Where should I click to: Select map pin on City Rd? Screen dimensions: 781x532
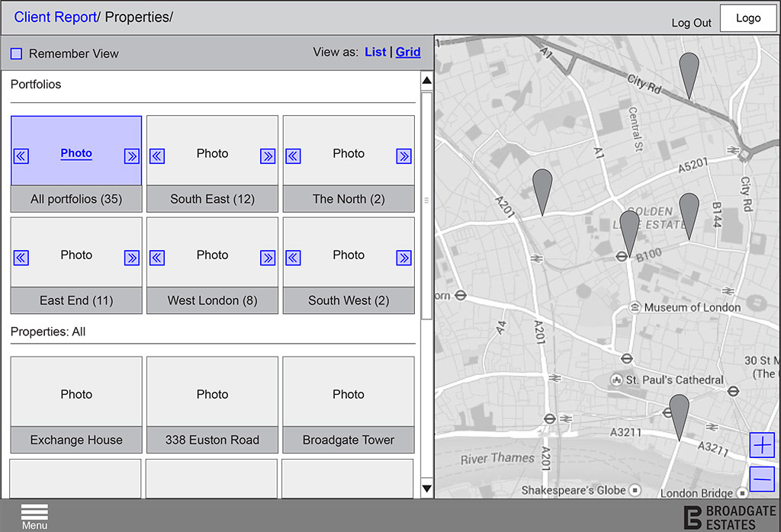[689, 75]
